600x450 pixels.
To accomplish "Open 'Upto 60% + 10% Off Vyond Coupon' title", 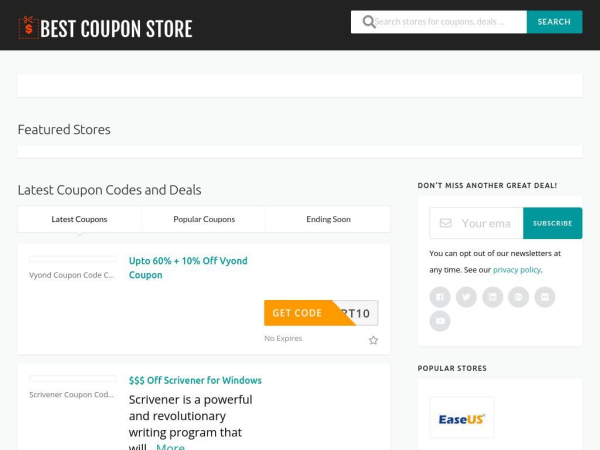I will click(x=188, y=268).
